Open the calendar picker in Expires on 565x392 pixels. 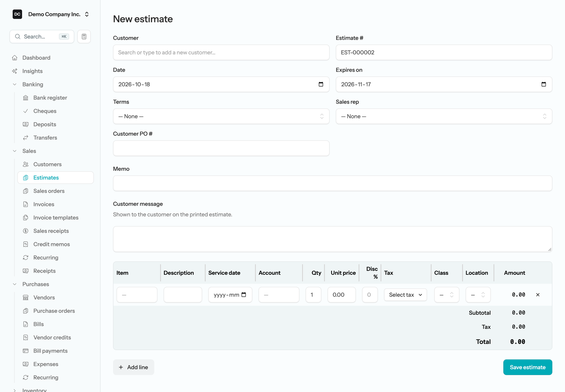[x=544, y=84]
